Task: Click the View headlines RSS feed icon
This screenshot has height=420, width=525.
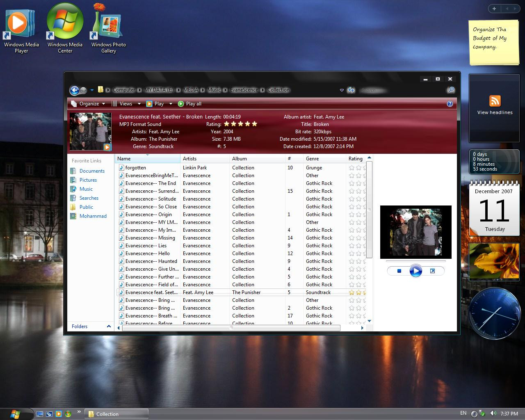Action: click(x=495, y=101)
